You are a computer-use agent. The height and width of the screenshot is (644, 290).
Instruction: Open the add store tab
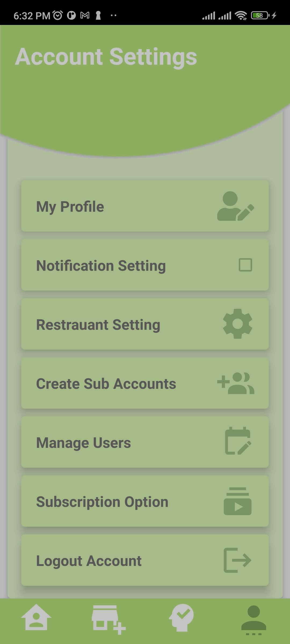(108, 619)
